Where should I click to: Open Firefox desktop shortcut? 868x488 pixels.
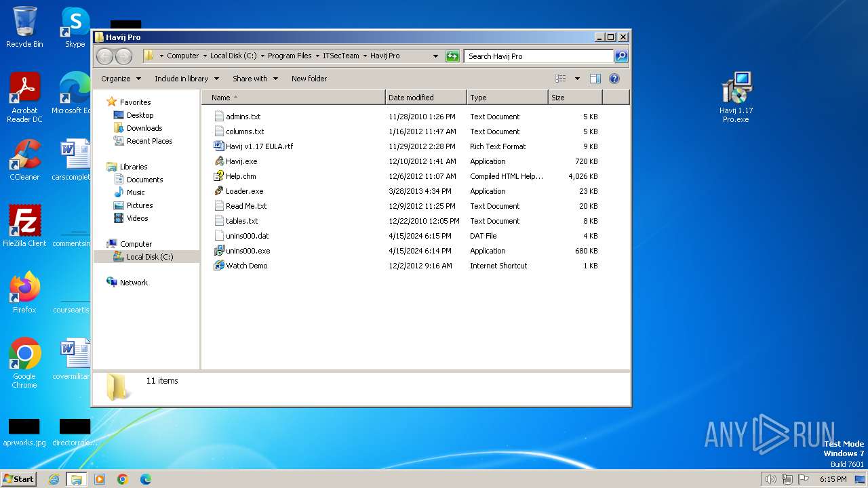(x=24, y=292)
